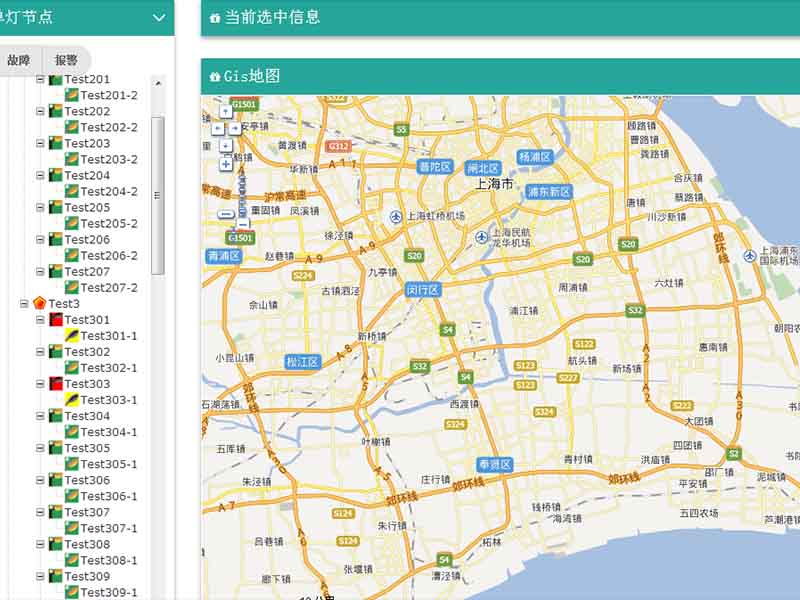This screenshot has width=800, height=600.
Task: Click the red G312 road shield on the map
Action: pos(338,146)
